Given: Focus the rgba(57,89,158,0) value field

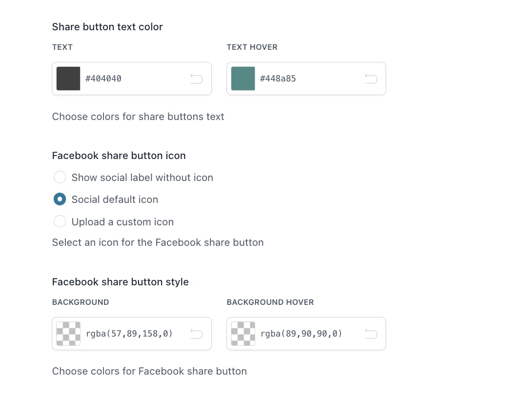Looking at the screenshot, I should (x=136, y=334).
